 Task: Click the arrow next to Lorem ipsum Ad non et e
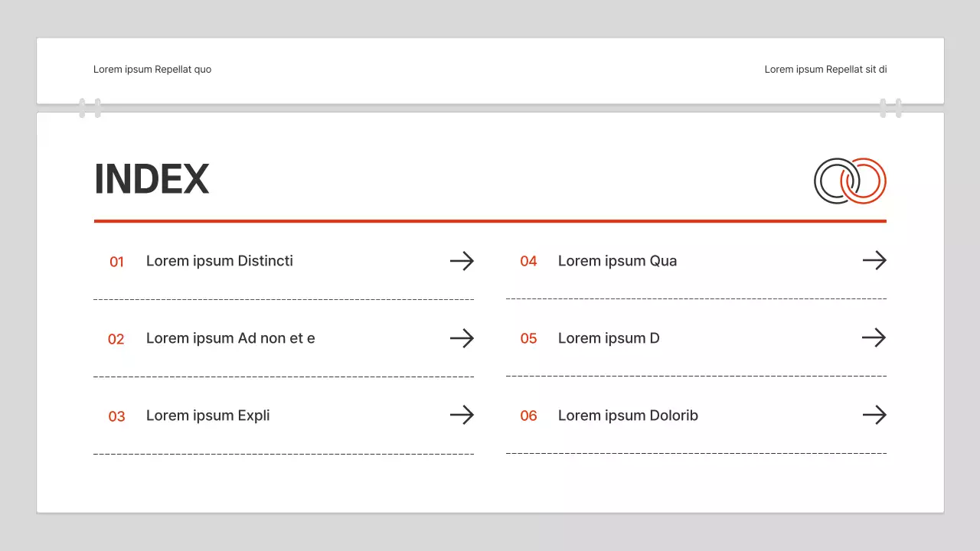tap(462, 338)
